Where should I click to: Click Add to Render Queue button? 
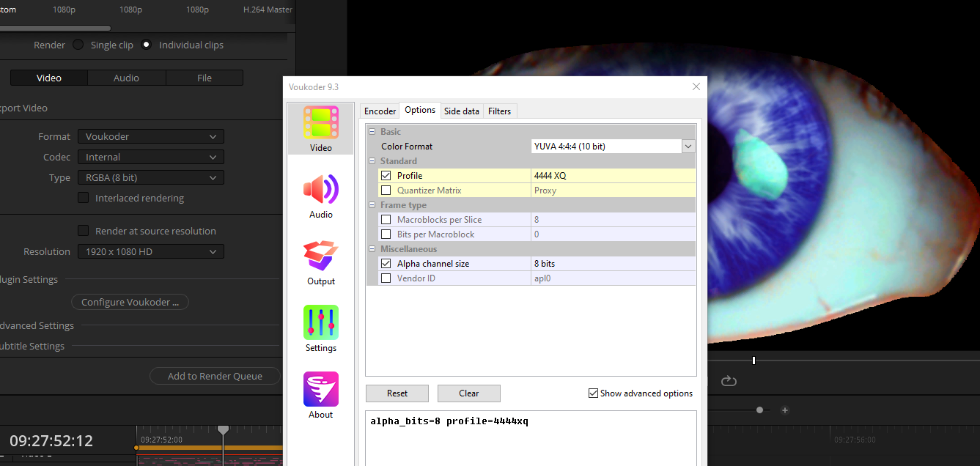click(x=215, y=376)
